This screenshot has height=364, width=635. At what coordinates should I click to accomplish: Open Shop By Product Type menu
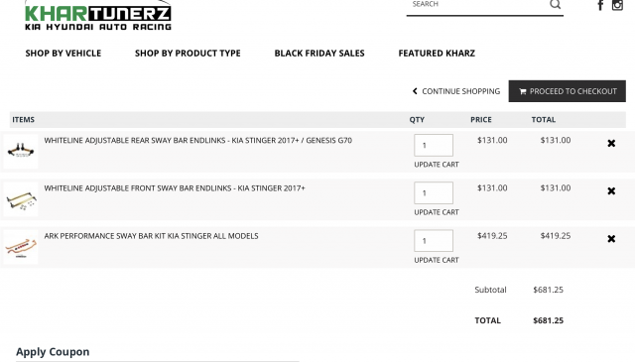(x=188, y=53)
